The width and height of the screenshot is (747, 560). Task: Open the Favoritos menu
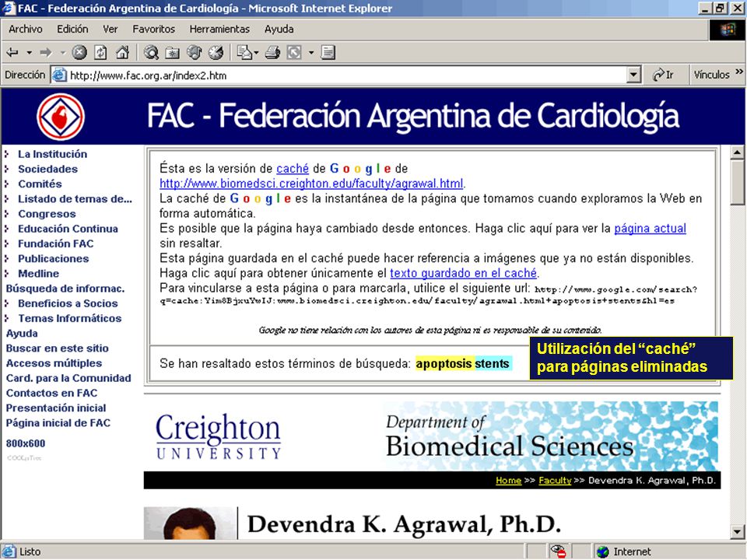point(153,29)
